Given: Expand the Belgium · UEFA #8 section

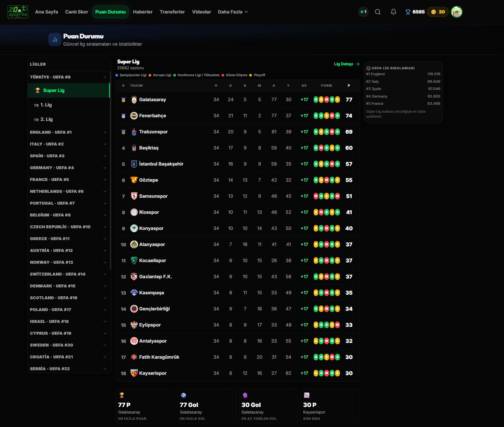Looking at the screenshot, I should (x=69, y=215).
